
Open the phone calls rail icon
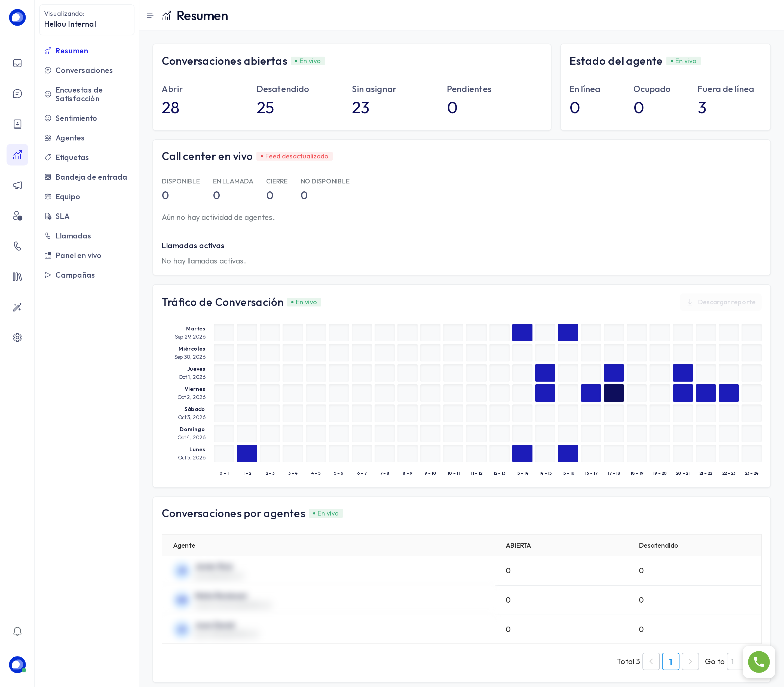(17, 246)
